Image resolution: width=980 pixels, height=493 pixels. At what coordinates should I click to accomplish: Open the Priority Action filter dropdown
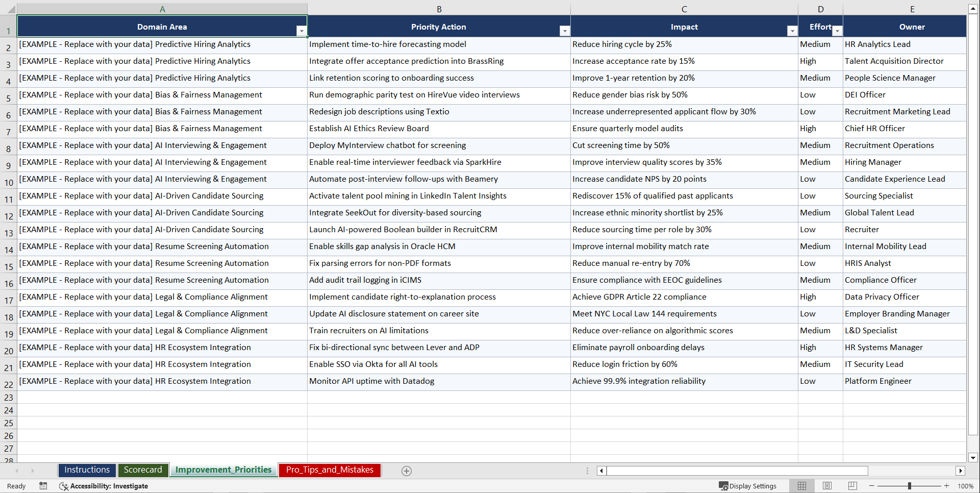coord(565,31)
